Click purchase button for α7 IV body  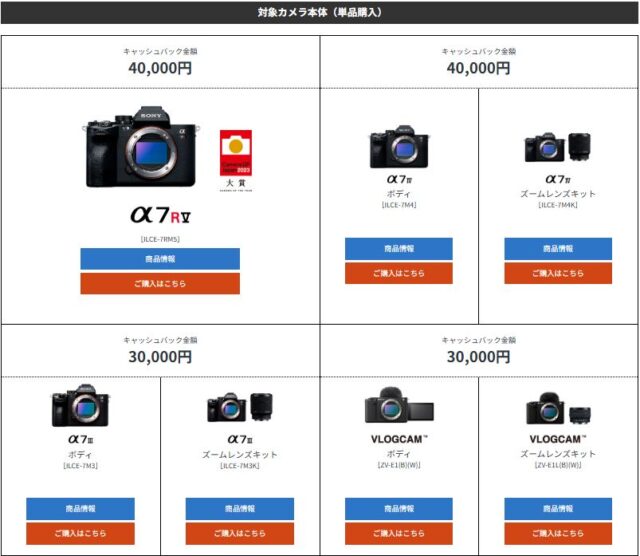(399, 273)
